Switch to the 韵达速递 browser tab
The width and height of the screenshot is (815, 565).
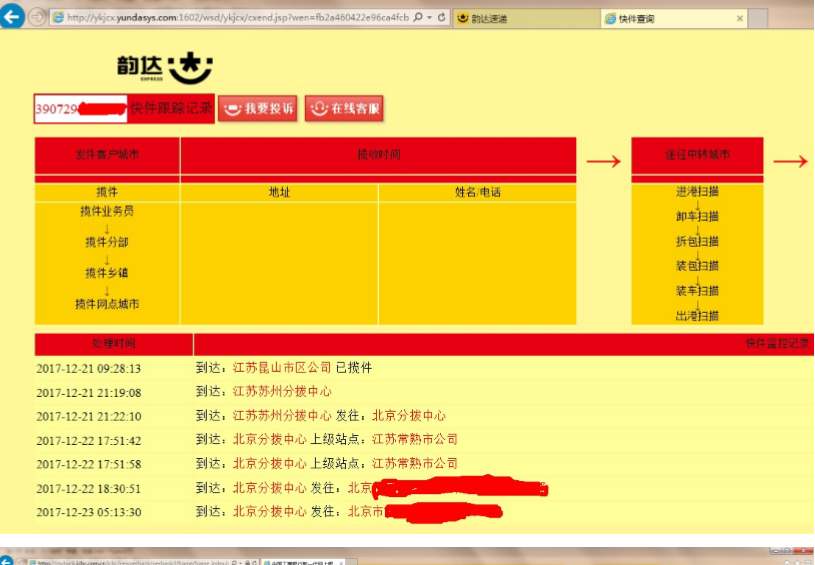[526, 18]
